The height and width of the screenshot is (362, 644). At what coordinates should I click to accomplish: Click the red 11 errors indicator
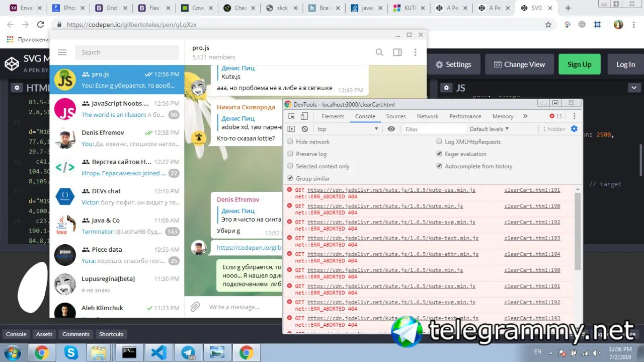(x=556, y=116)
